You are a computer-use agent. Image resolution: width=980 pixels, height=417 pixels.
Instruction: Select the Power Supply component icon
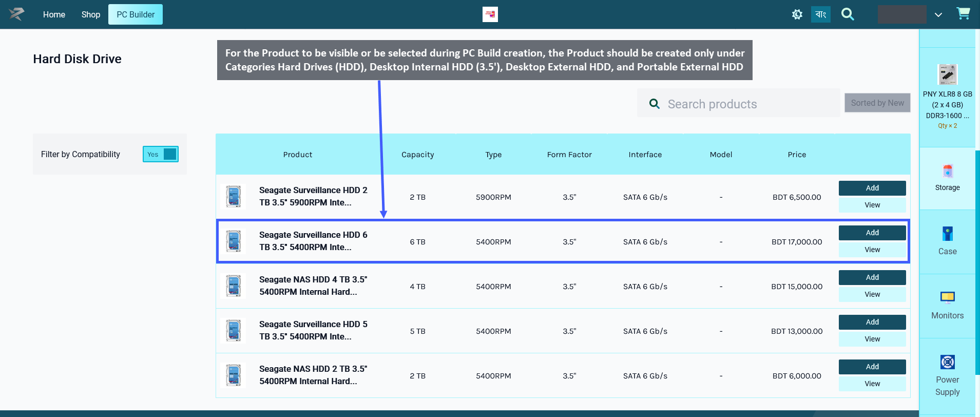pos(948,362)
